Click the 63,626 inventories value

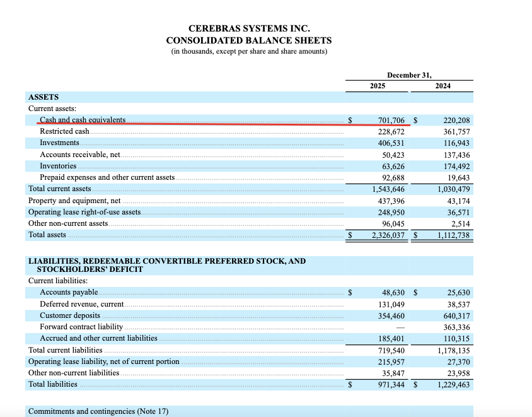pos(393,167)
